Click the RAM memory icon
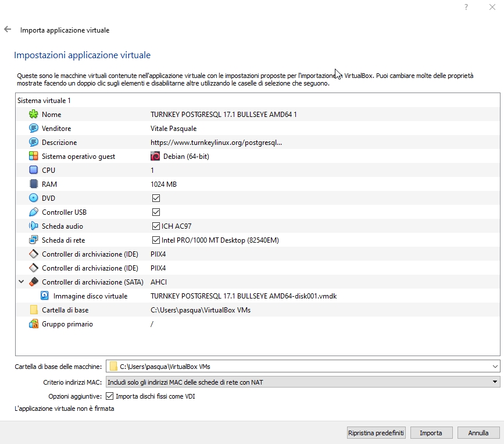This screenshot has width=504, height=444. point(34,184)
